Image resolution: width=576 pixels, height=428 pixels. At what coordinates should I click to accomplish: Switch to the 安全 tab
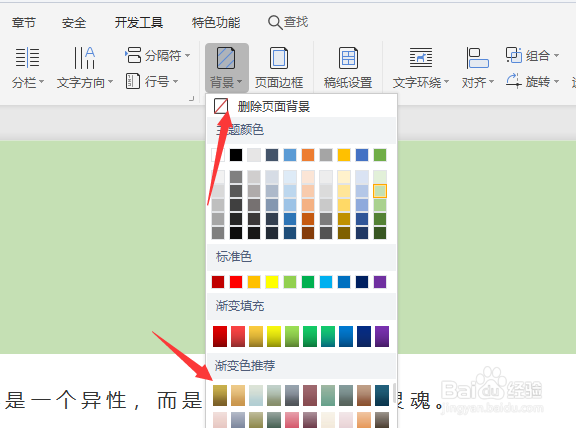(x=74, y=22)
